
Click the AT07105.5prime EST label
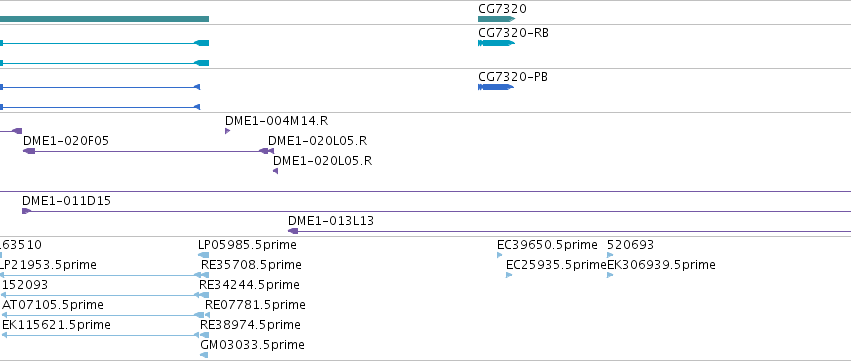(x=53, y=305)
